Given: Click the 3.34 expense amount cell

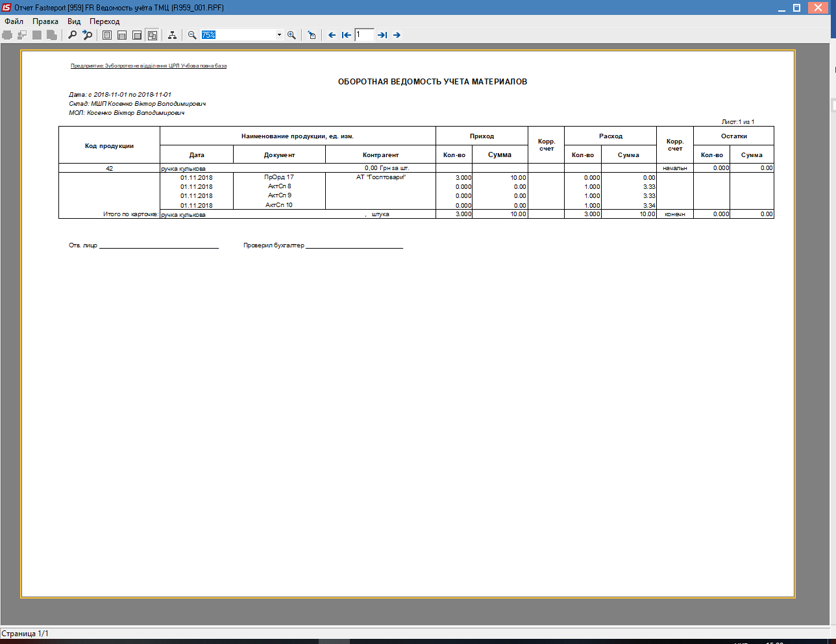Looking at the screenshot, I should (649, 205).
